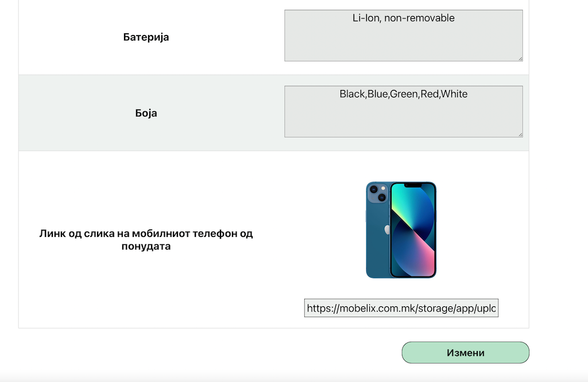Image resolution: width=588 pixels, height=382 pixels.
Task: Click the Батерија row label
Action: point(146,37)
